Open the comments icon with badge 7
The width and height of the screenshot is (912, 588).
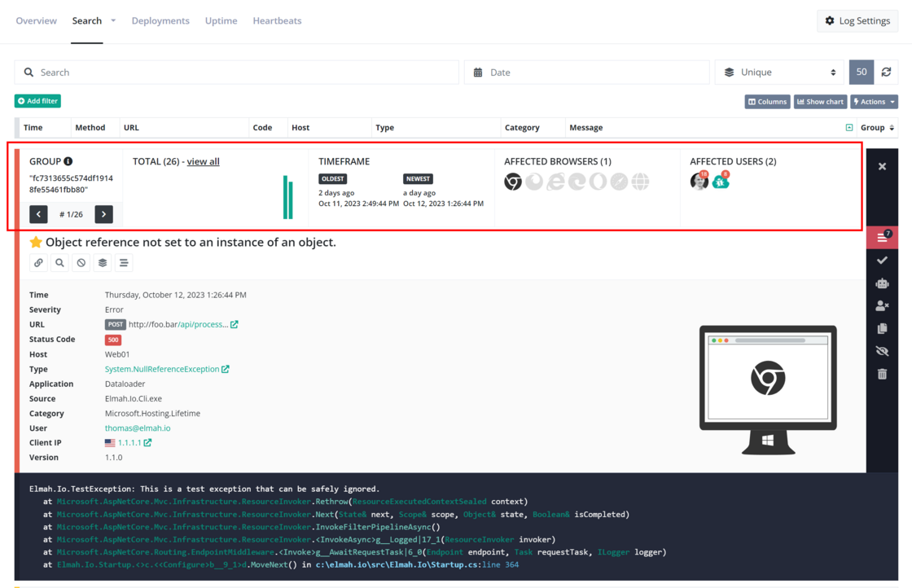[883, 237]
